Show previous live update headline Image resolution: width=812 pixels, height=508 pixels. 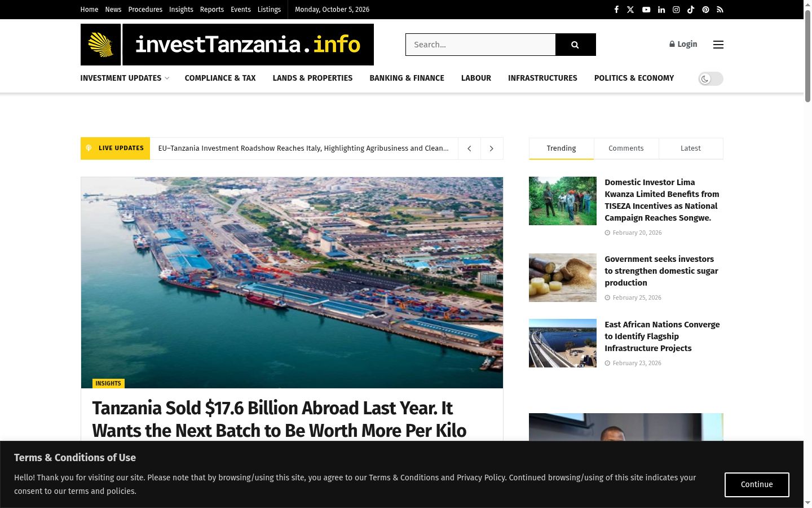click(x=469, y=148)
